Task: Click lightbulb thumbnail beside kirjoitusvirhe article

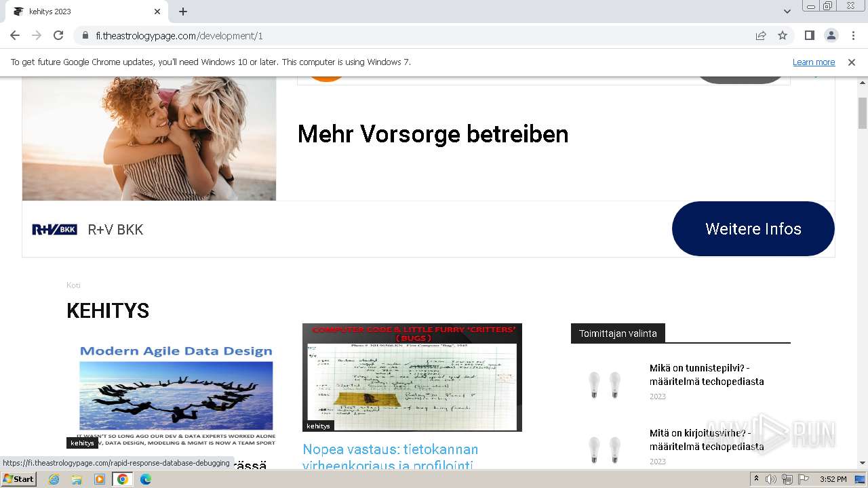Action: coord(605,450)
